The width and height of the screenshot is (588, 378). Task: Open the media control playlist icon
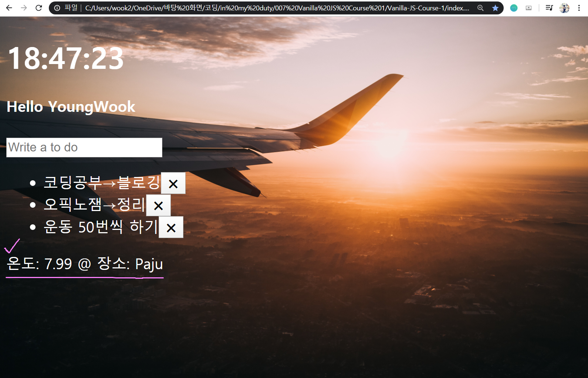click(549, 8)
